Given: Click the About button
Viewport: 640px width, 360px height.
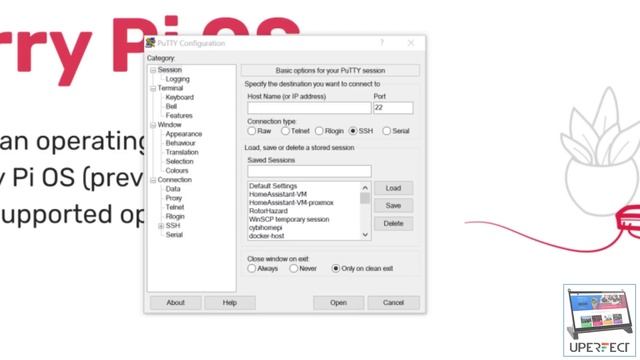Looking at the screenshot, I should (x=176, y=303).
